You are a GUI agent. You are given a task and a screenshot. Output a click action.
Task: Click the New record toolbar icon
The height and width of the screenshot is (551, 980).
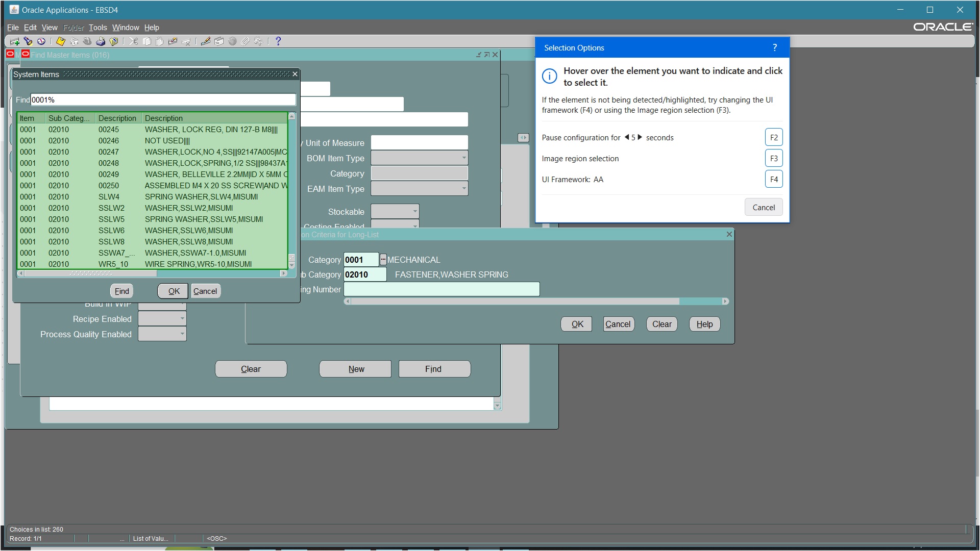(14, 41)
